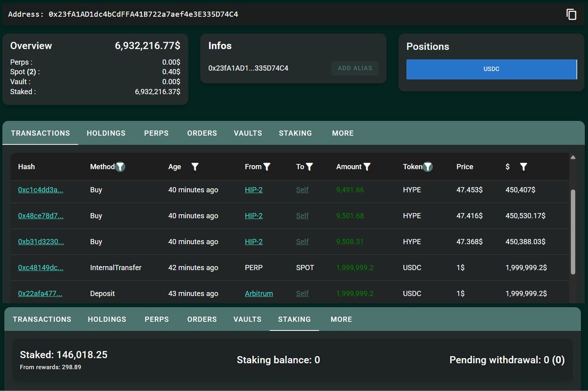This screenshot has width=588, height=391.
Task: Open HIP-2 link in 47.416$ row
Action: [x=254, y=216]
